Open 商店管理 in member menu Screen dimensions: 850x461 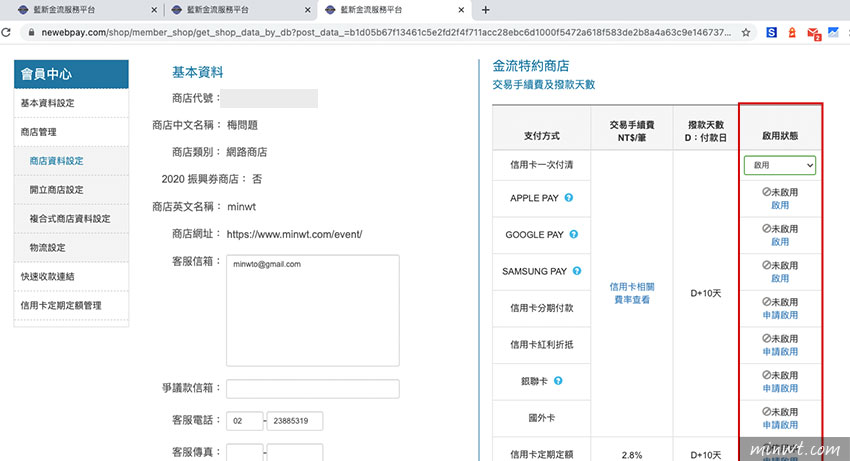(x=71, y=132)
